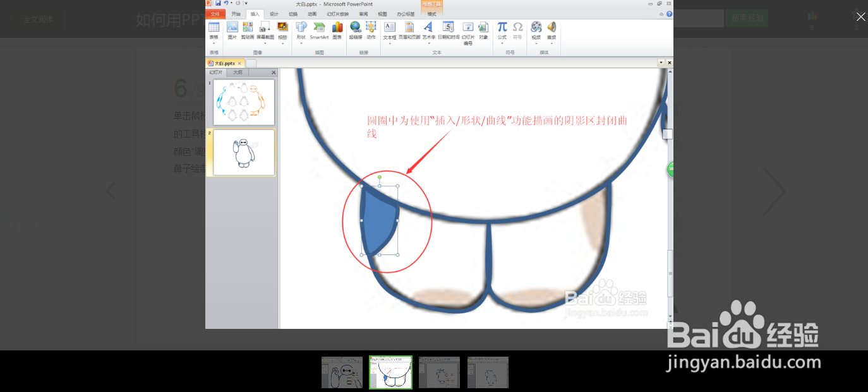The image size is (868, 392).
Task: Switch to the 设计 ribbon tab
Action: click(274, 14)
